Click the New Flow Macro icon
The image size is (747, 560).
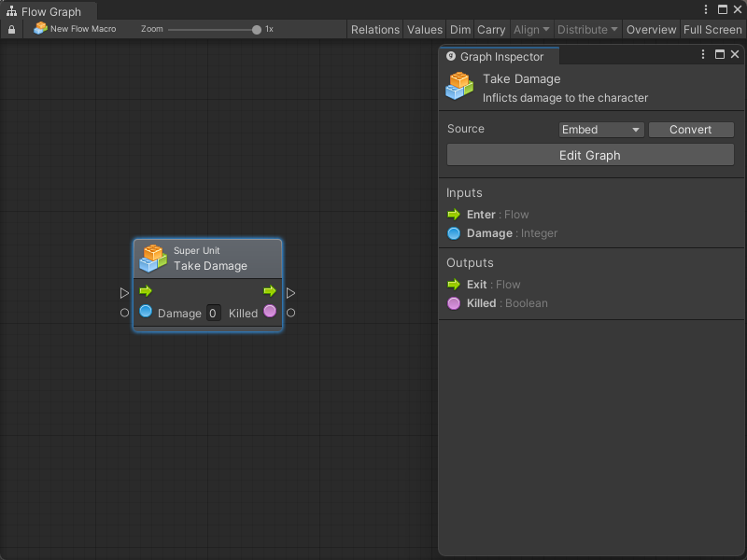click(40, 29)
